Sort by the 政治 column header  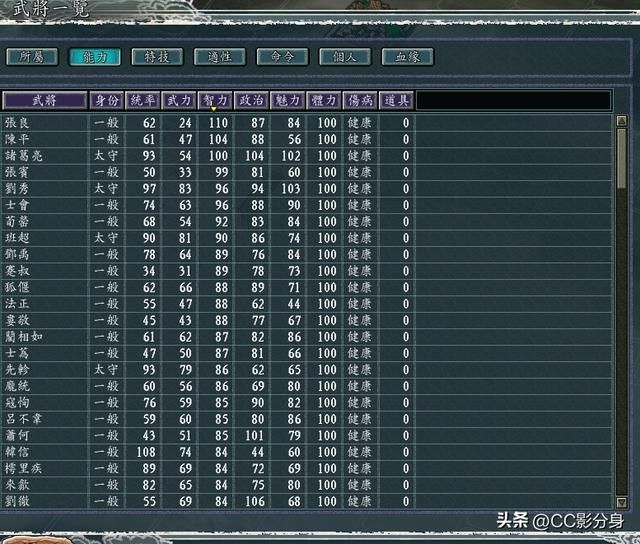tap(251, 100)
